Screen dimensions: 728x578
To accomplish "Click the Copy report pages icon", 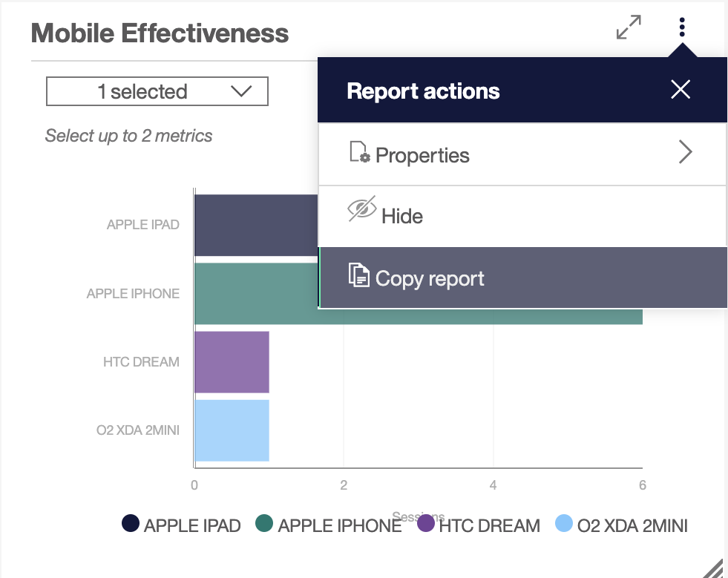I will (359, 275).
